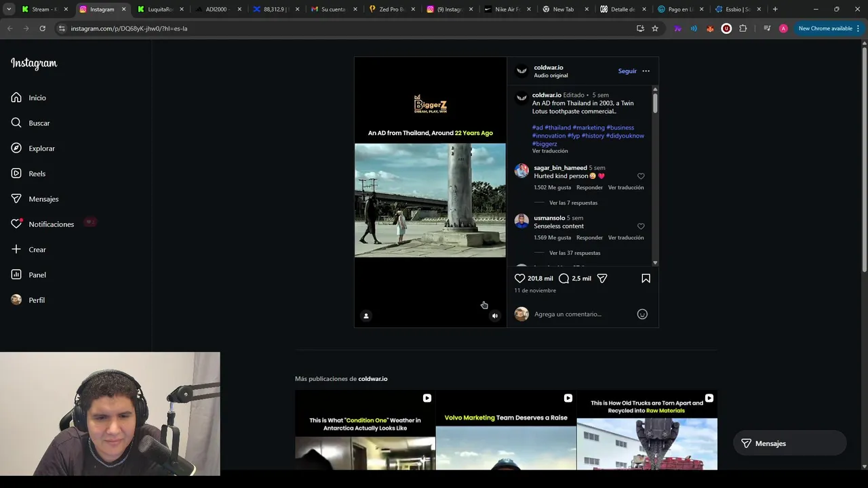Viewport: 868px width, 488px height.
Task: Click Seguir to follow coldwar.io
Action: (627, 71)
